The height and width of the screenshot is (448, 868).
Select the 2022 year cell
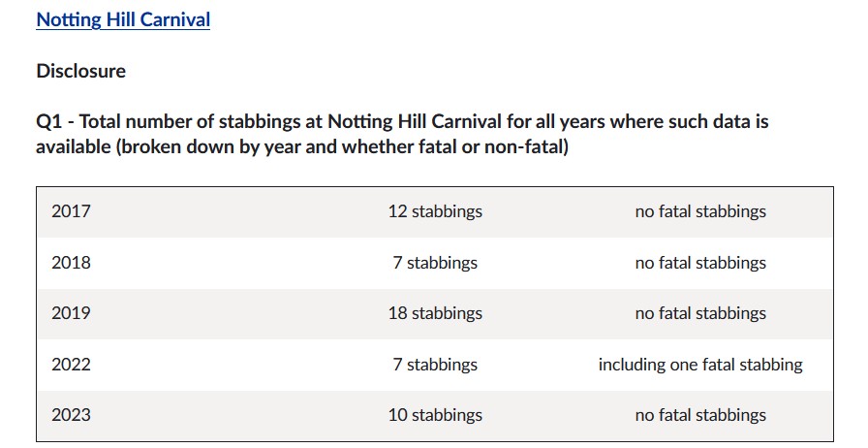[x=71, y=365]
